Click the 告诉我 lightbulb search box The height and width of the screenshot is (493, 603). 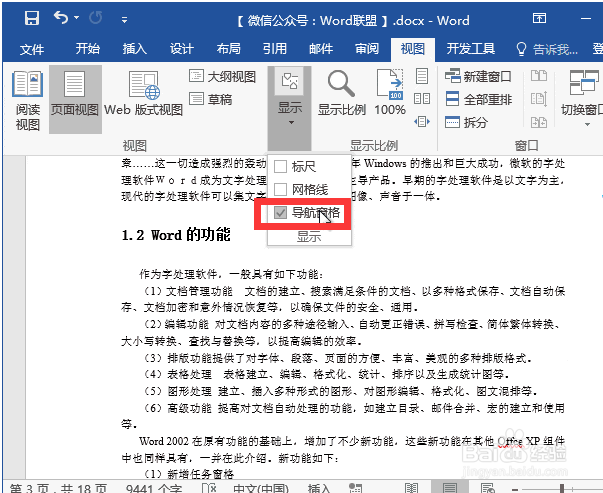[x=547, y=49]
